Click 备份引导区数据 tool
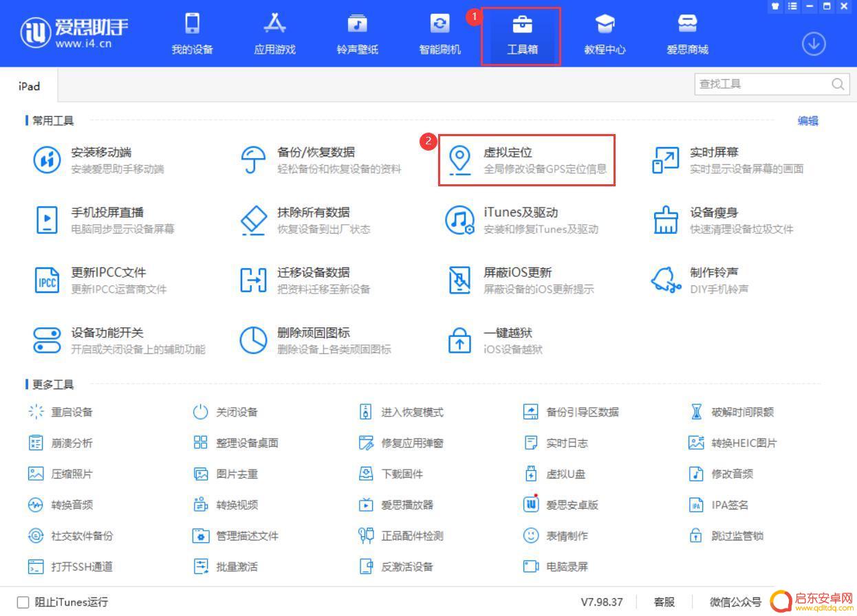 coord(571,412)
